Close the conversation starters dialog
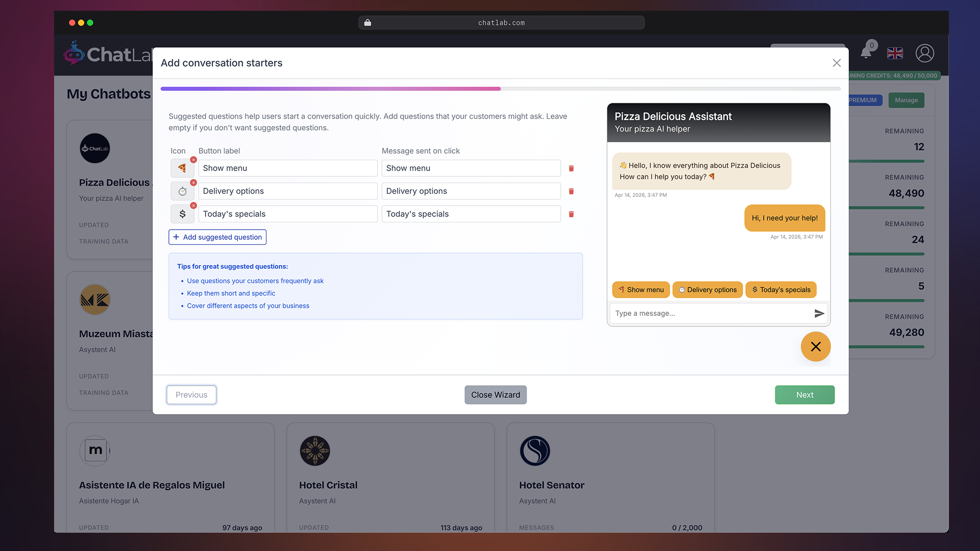 [x=837, y=63]
